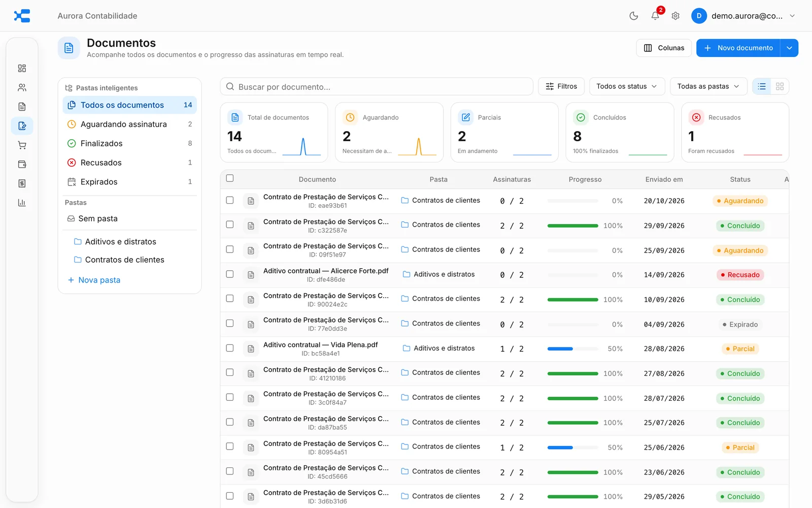Open the wallet icon in sidebar
The height and width of the screenshot is (508, 812).
pyautogui.click(x=22, y=164)
